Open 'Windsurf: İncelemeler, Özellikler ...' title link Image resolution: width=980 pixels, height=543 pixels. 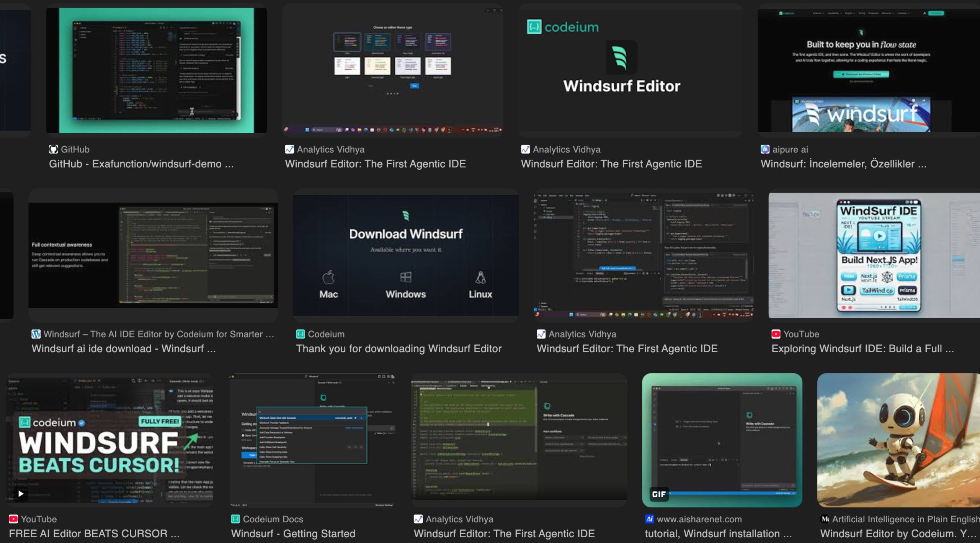[x=843, y=164]
